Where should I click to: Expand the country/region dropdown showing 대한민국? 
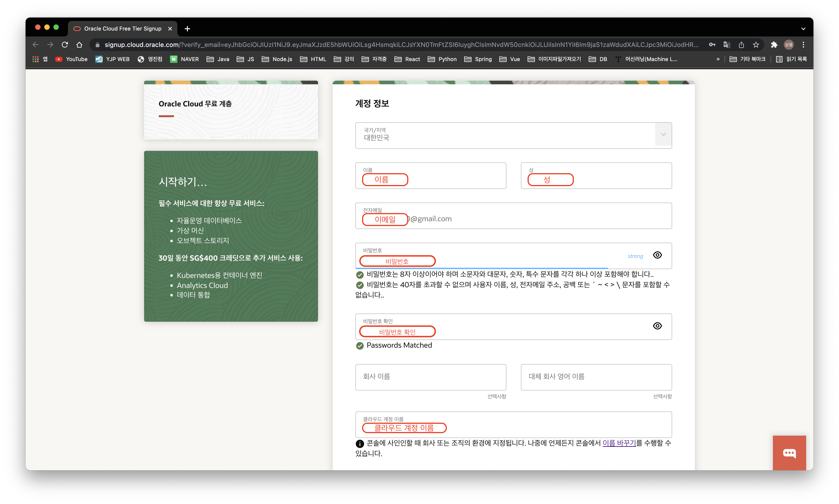pos(663,135)
